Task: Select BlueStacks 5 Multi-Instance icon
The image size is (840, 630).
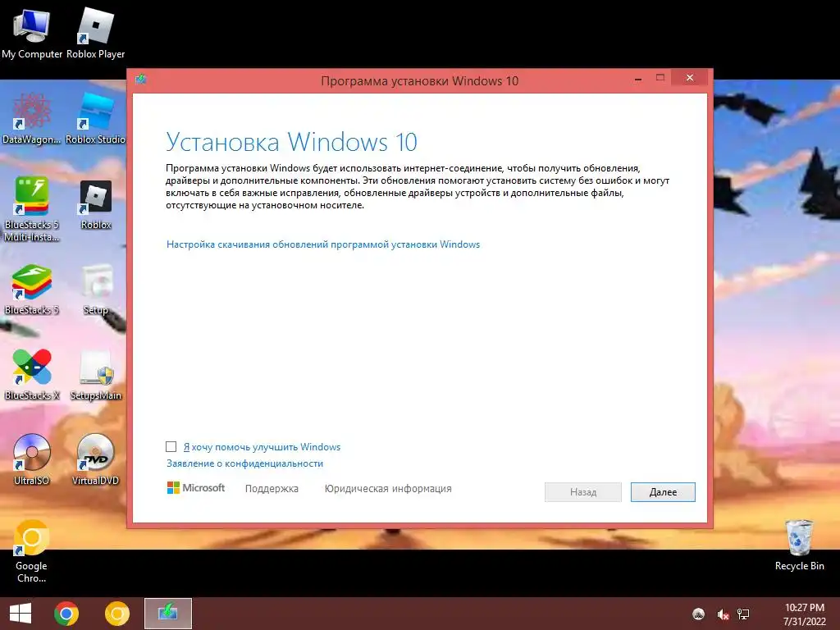Action: pos(32,209)
